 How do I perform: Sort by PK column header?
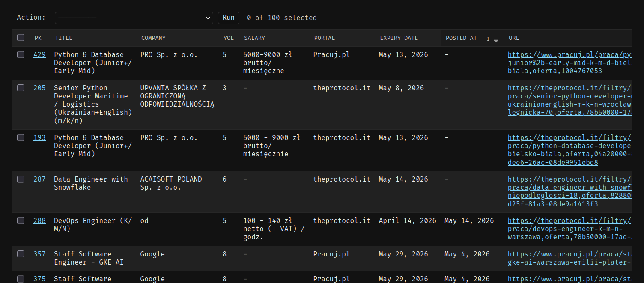[x=38, y=38]
